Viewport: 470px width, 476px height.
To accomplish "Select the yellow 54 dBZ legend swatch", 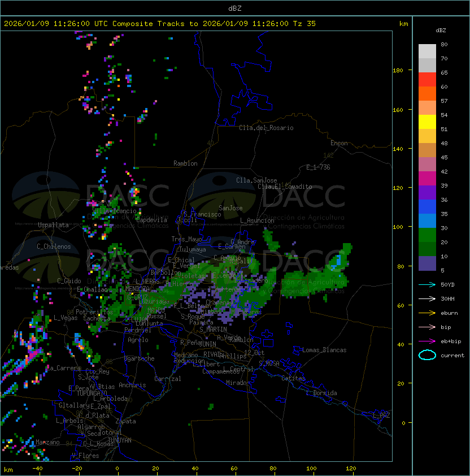I will [x=427, y=122].
